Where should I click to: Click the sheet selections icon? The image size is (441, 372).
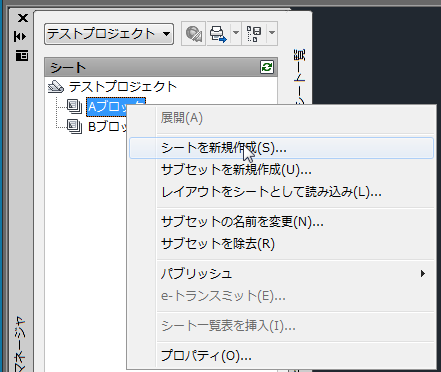coord(254,34)
